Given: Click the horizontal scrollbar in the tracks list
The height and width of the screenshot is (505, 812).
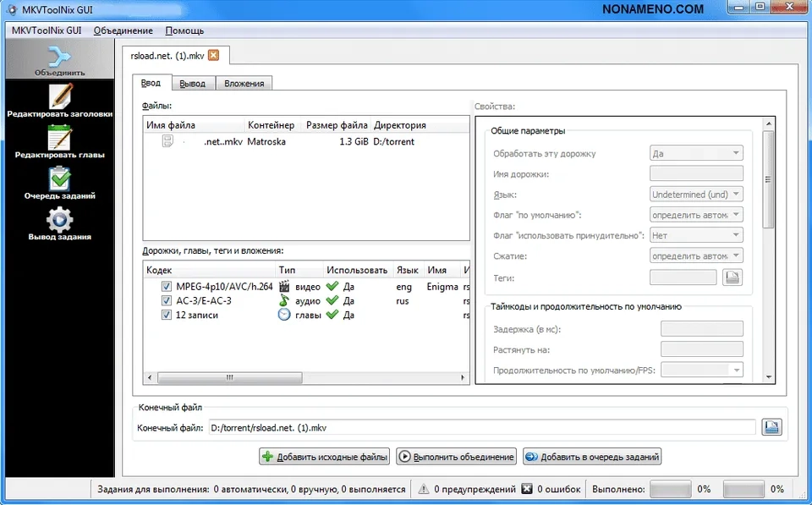Looking at the screenshot, I should click(x=254, y=377).
